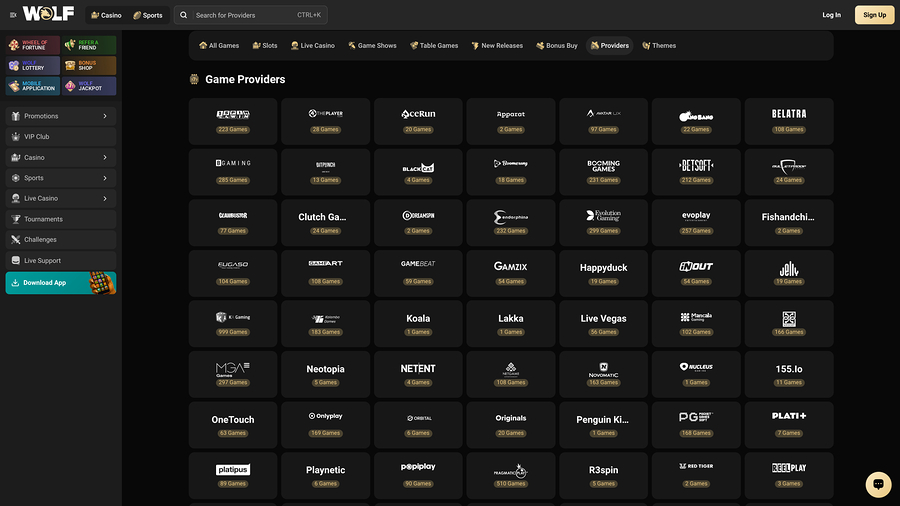900x506 pixels.
Task: Select the Sports top navigation button
Action: 148,15
